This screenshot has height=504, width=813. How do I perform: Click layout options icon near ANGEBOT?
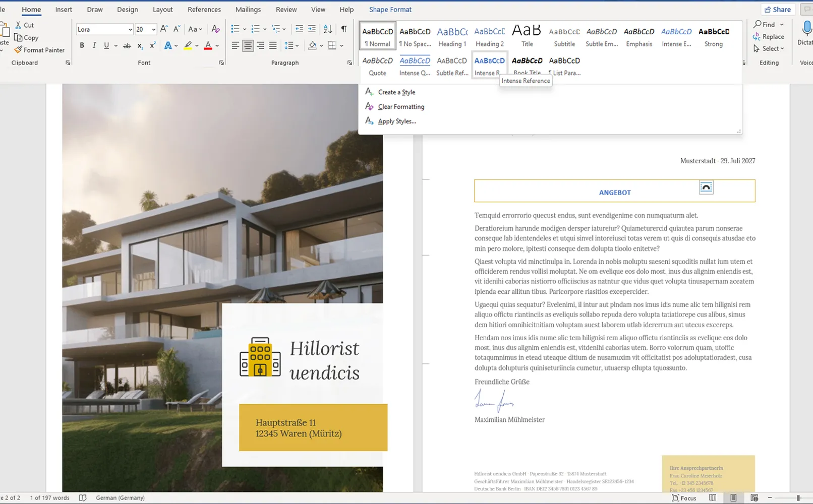[706, 187]
